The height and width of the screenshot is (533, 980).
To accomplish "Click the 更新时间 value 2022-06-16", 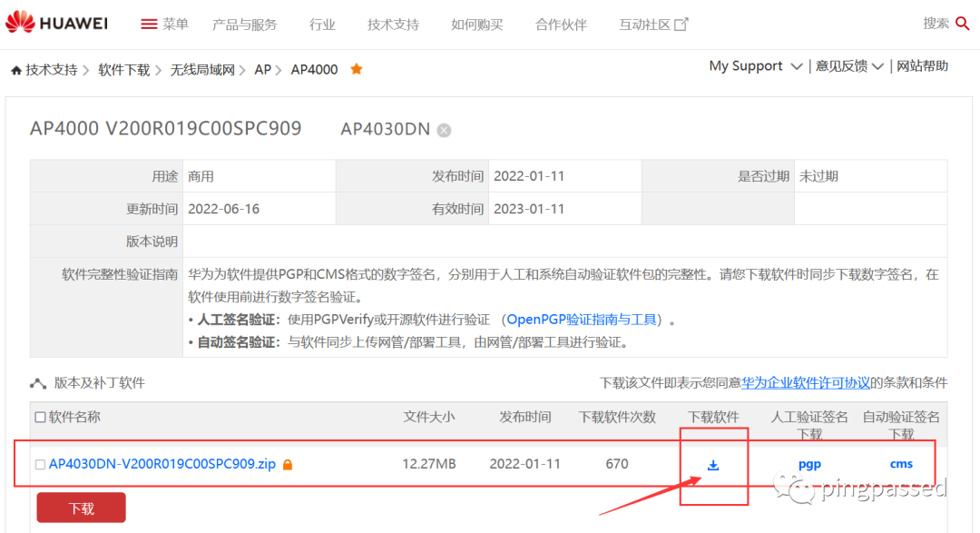I will [224, 209].
